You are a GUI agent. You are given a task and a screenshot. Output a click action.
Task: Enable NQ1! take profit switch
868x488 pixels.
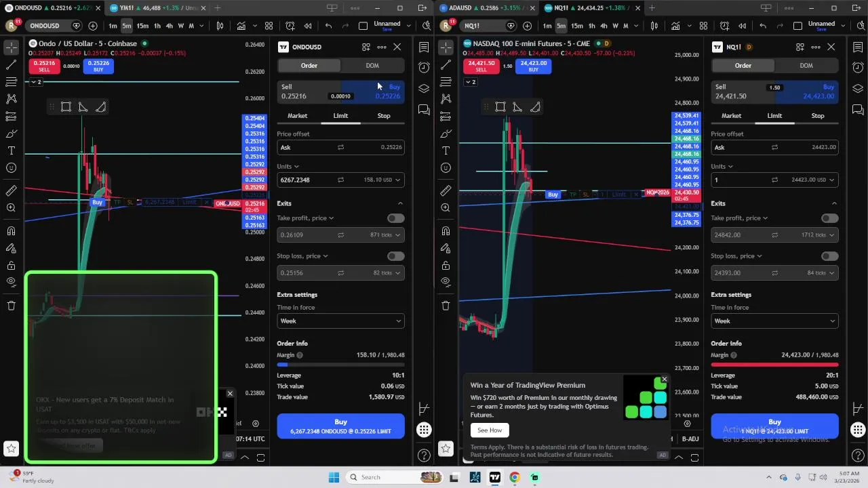[x=829, y=218]
